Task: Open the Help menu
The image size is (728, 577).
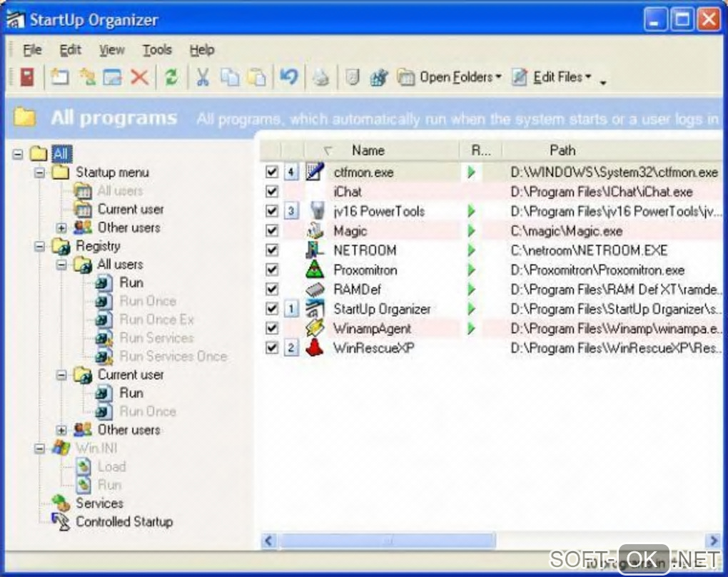Action: point(202,50)
